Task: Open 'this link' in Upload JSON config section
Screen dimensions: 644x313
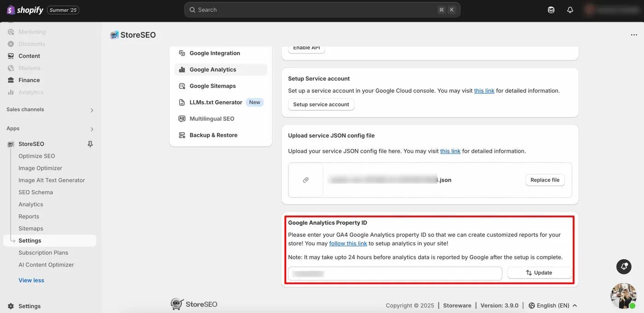Action: click(x=450, y=151)
